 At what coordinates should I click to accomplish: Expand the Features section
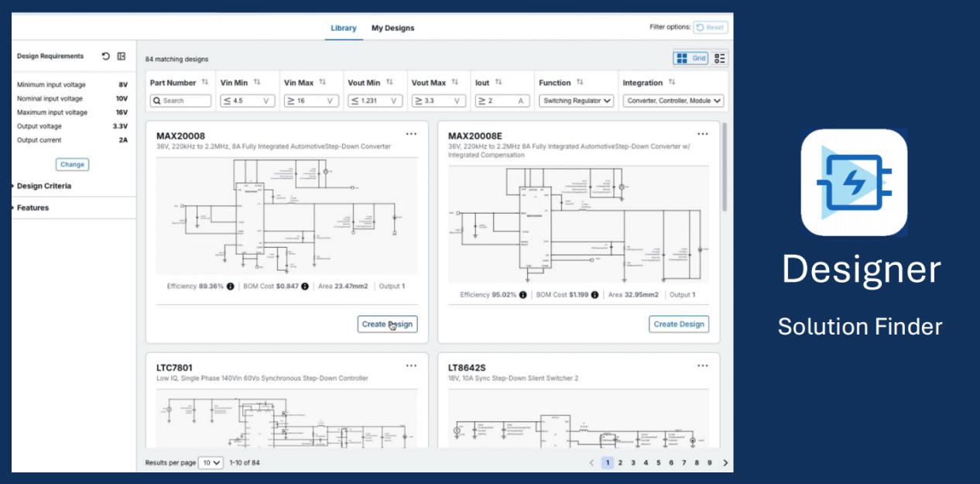click(33, 208)
